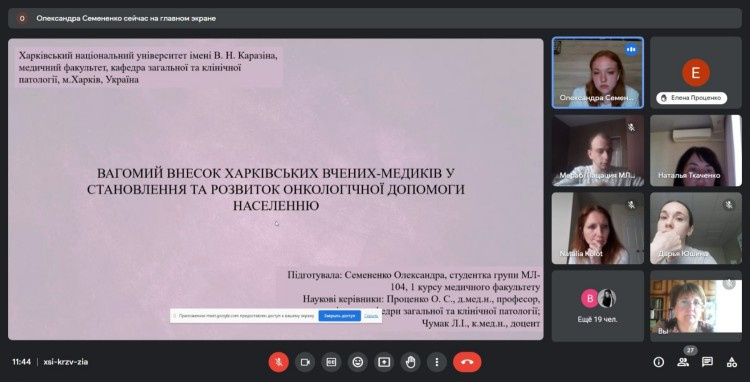Turn on closed captions
The image size is (750, 382).
(331, 362)
